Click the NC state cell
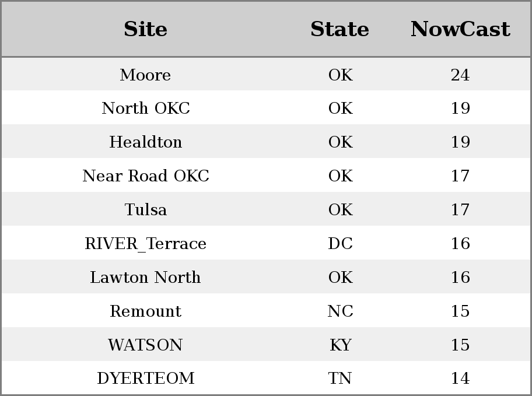This screenshot has height=396, width=532. pos(340,311)
